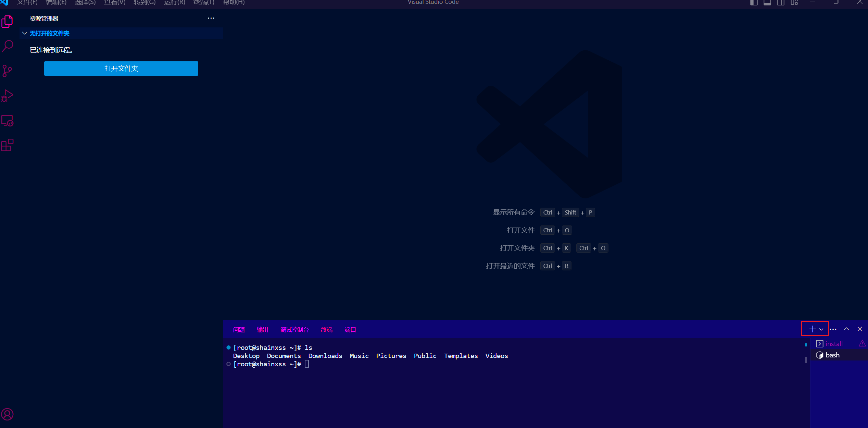Screen dimensions: 868x428
Task: Open the Remote Explorer view
Action: pyautogui.click(x=7, y=121)
